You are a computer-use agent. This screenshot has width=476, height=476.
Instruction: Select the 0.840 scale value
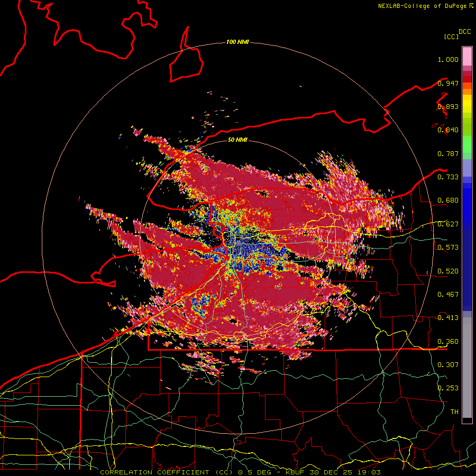coord(448,130)
